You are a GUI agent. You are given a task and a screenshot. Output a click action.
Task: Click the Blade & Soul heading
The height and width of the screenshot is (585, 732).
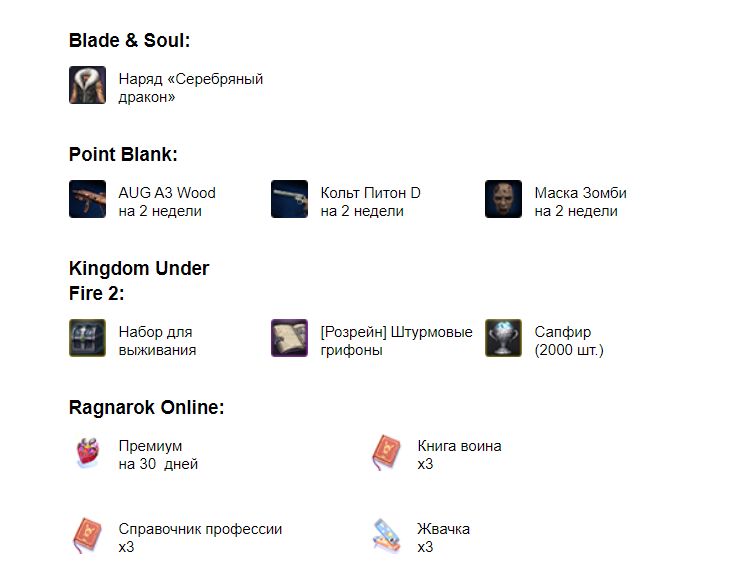point(129,41)
